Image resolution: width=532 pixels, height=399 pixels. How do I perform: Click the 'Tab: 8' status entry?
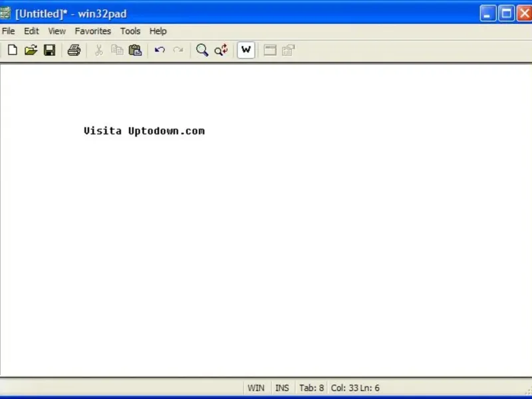tap(311, 388)
